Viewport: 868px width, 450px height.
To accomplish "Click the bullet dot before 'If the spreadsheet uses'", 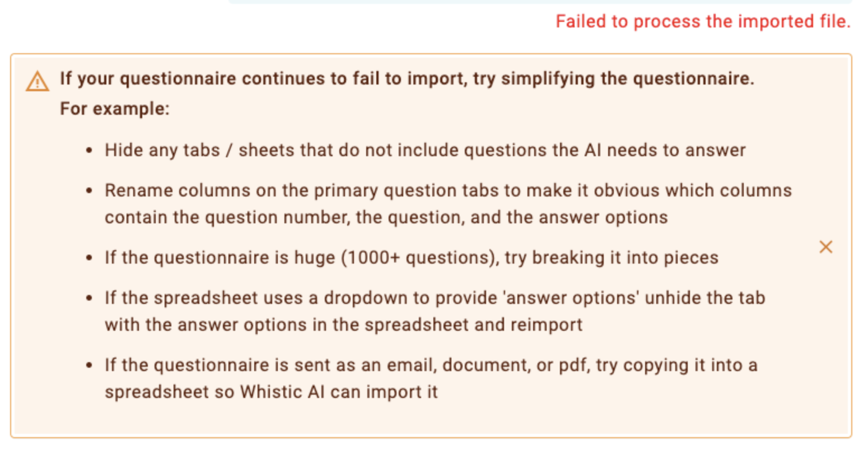I will pyautogui.click(x=89, y=298).
